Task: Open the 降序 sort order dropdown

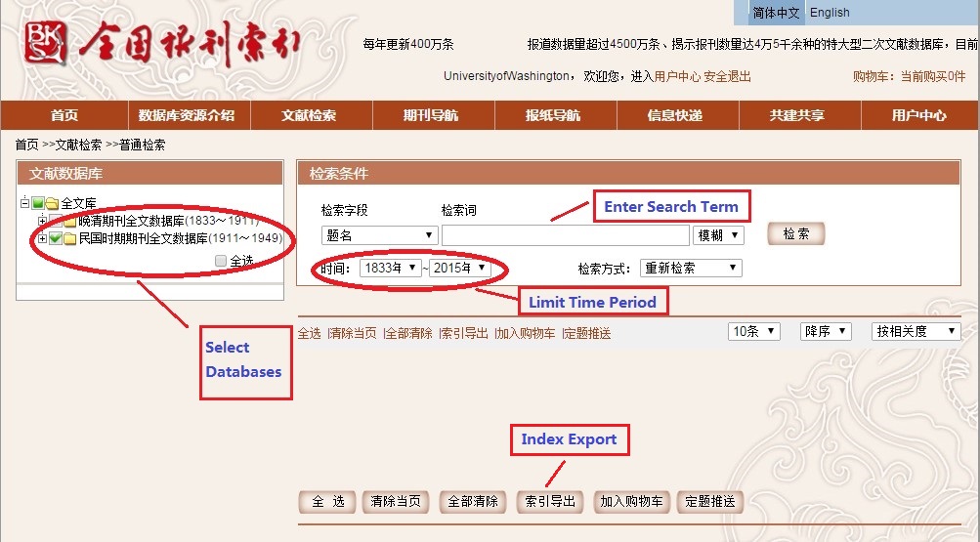Action: pyautogui.click(x=825, y=332)
